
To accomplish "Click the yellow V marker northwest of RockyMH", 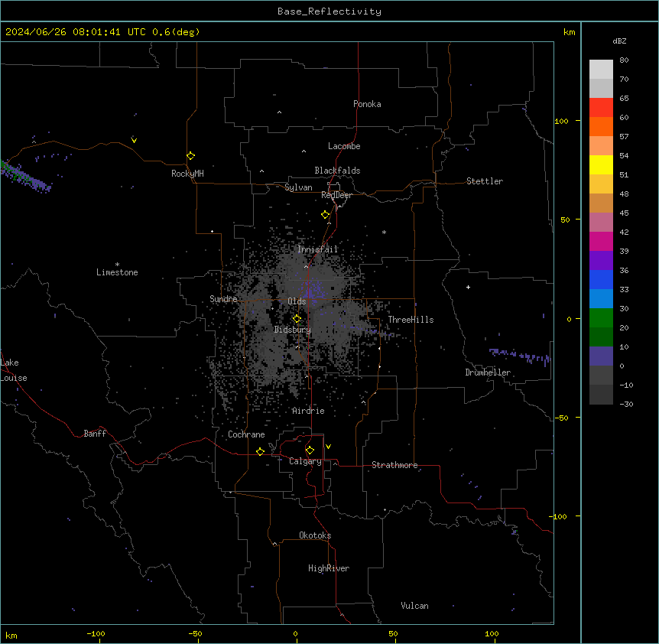I will (x=134, y=141).
